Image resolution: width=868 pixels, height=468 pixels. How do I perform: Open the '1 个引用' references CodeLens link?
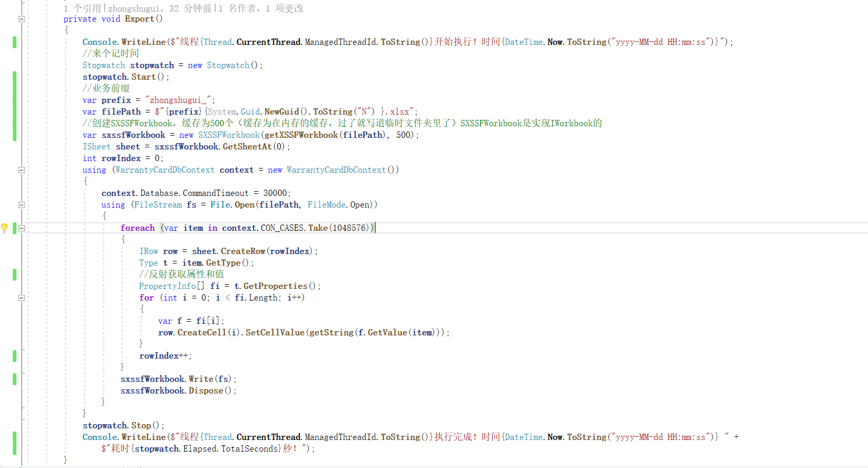point(82,8)
